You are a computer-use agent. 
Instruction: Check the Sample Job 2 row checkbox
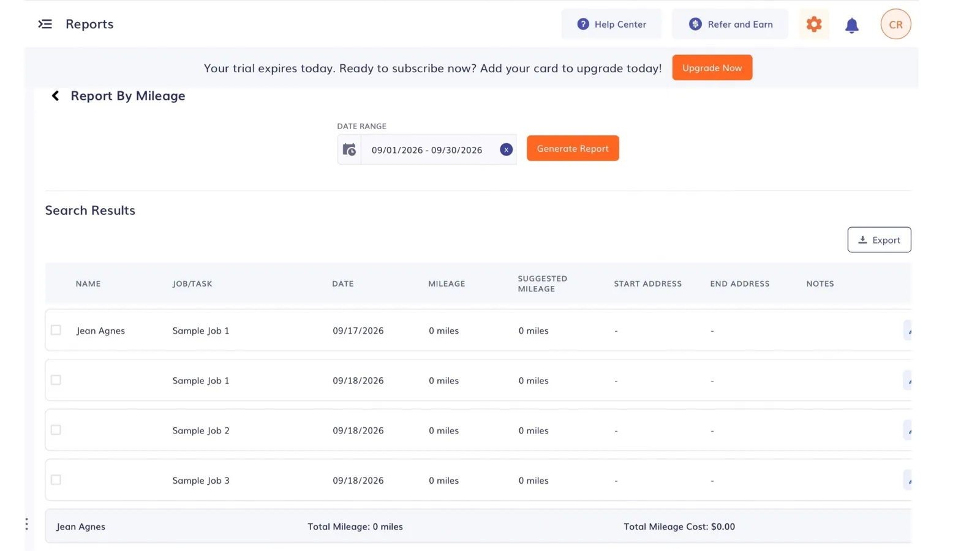pyautogui.click(x=56, y=430)
